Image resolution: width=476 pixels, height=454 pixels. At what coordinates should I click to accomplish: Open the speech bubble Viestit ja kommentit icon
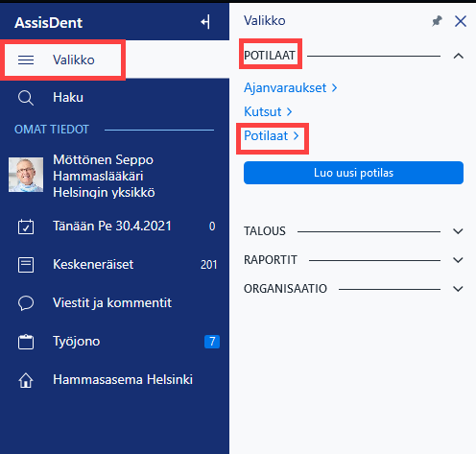[26, 303]
